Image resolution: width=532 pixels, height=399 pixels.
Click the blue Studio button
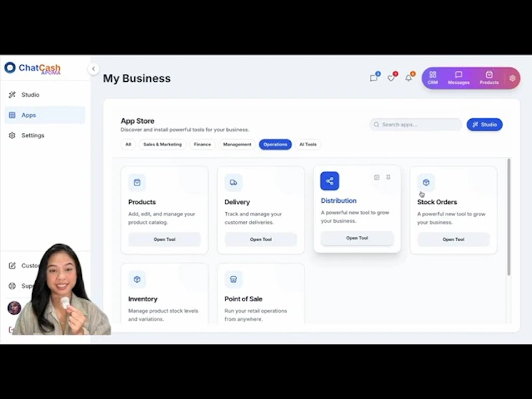click(485, 124)
